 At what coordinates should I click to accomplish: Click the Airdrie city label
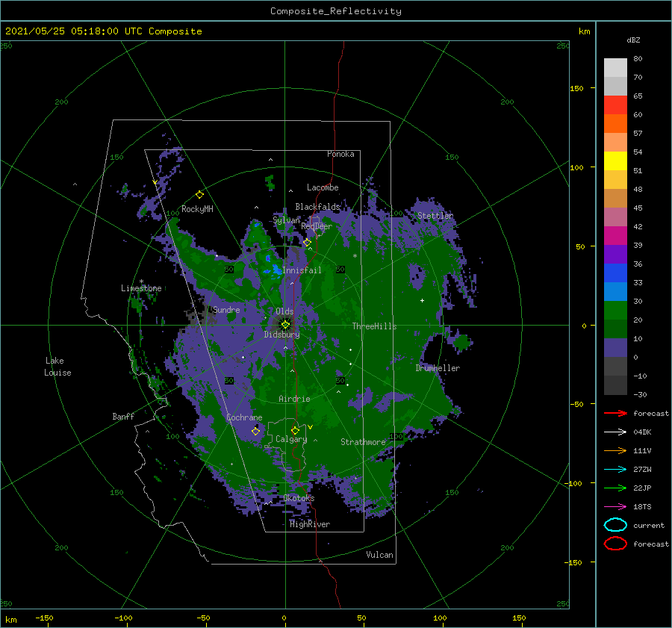pyautogui.click(x=294, y=399)
